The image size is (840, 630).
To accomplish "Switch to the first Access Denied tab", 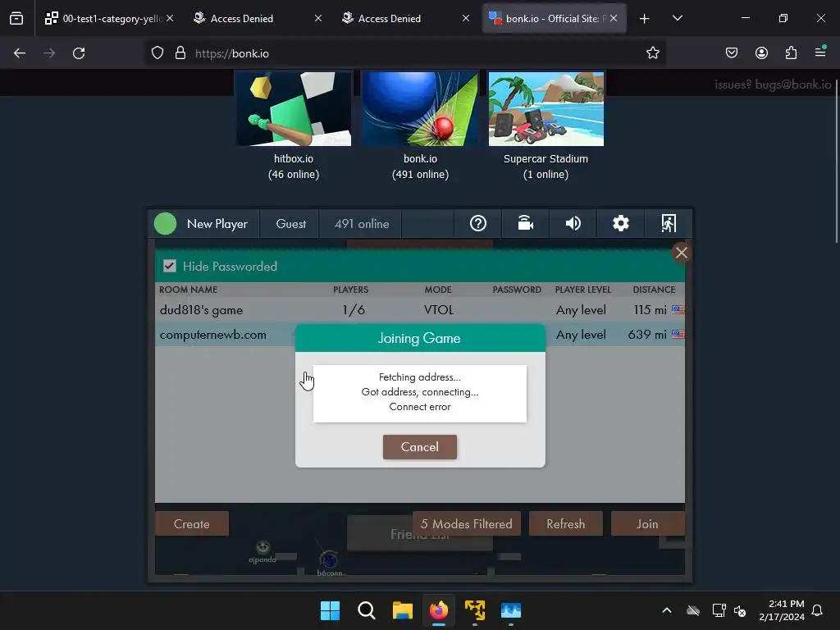I will coord(258,18).
